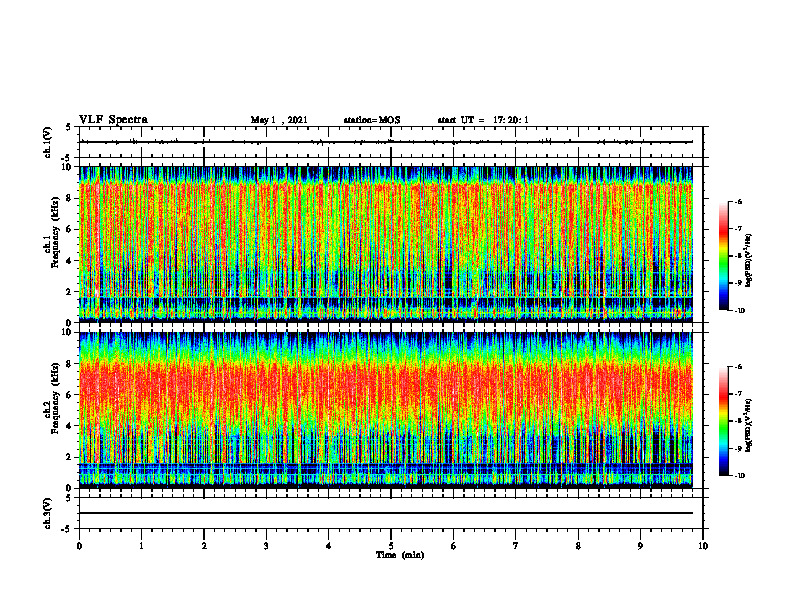
Task: Click the "9" tick on the time axis
Action: (640, 546)
